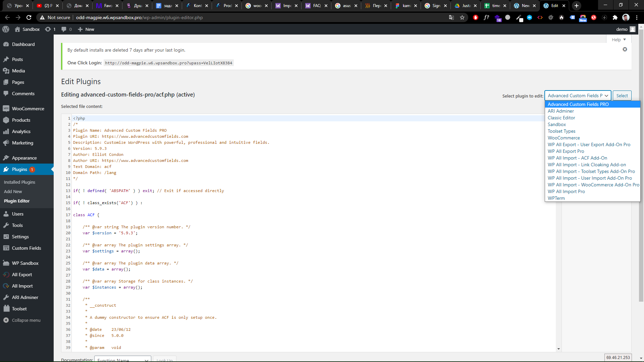Image resolution: width=644 pixels, height=362 pixels.
Task: Click the WooCommerce logo icon
Action: (x=6, y=109)
